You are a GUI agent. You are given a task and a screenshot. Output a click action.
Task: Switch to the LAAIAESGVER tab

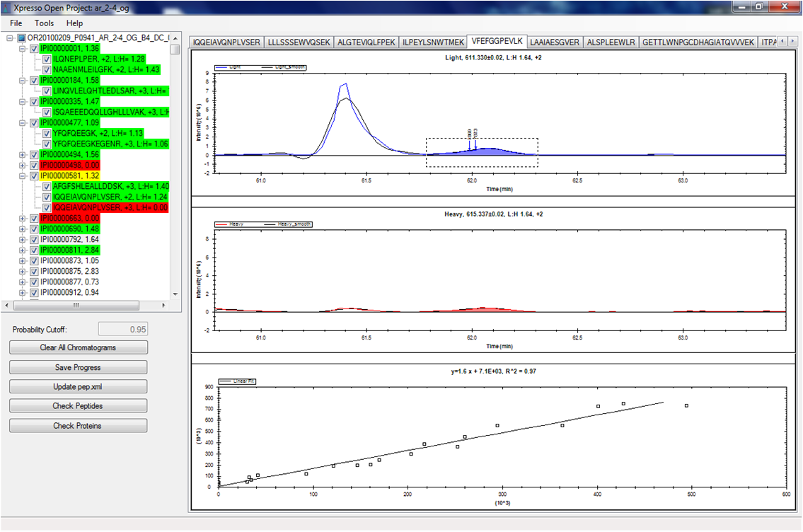[x=555, y=42]
